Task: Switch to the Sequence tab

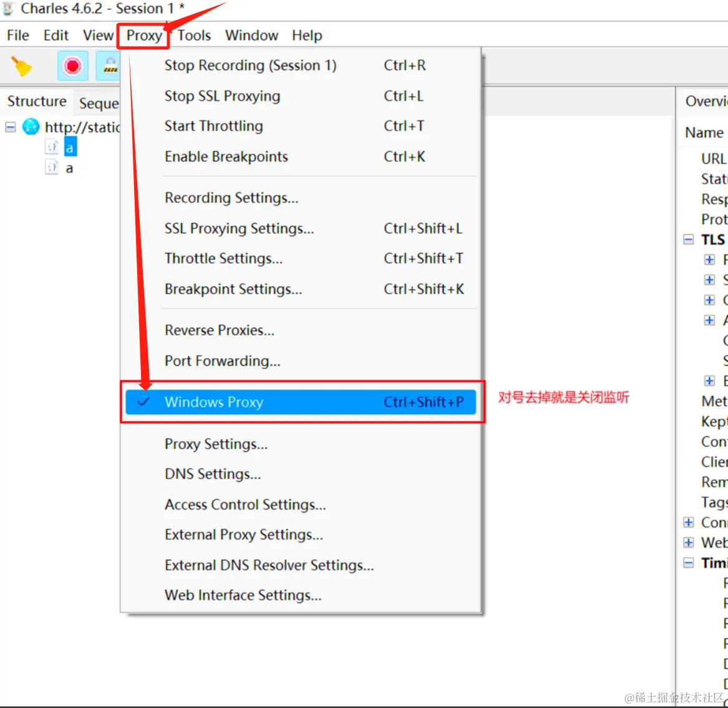Action: 99,103
